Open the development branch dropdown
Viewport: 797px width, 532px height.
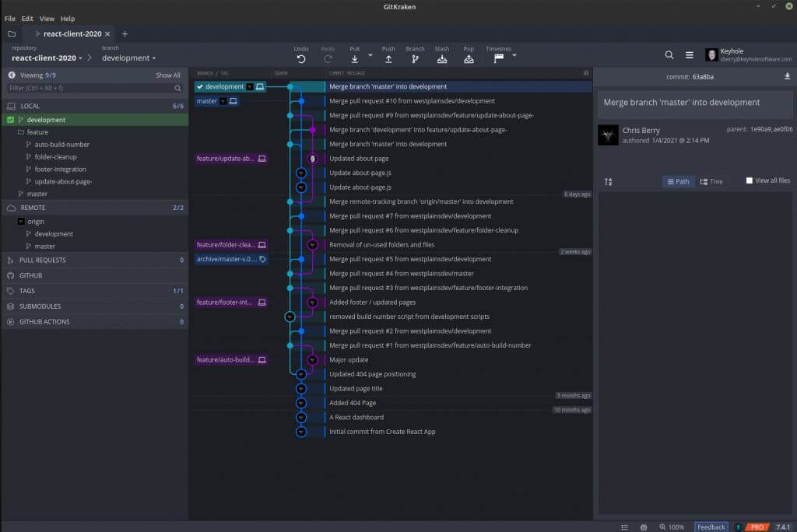click(x=128, y=58)
